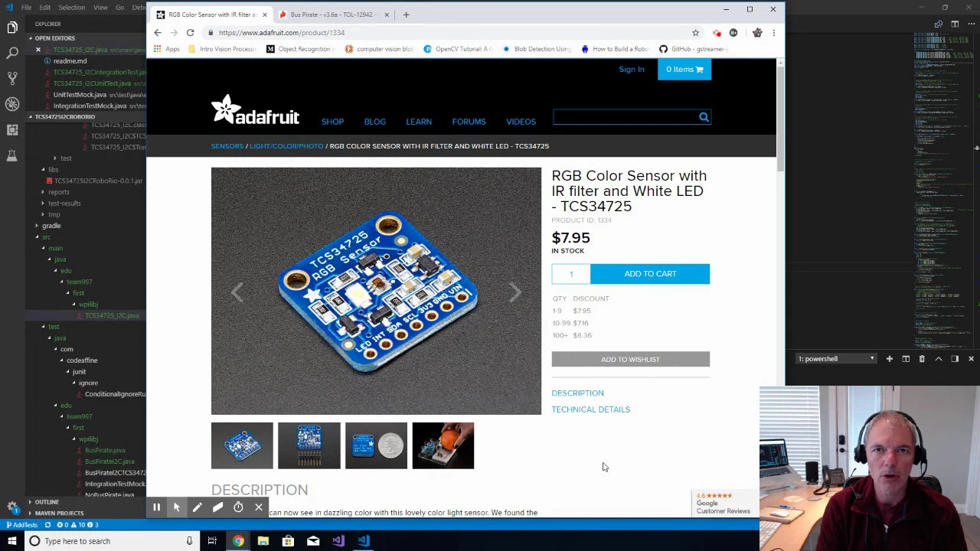Click the VS Code Manage gear icon
Image resolution: width=980 pixels, height=551 pixels.
(x=12, y=507)
